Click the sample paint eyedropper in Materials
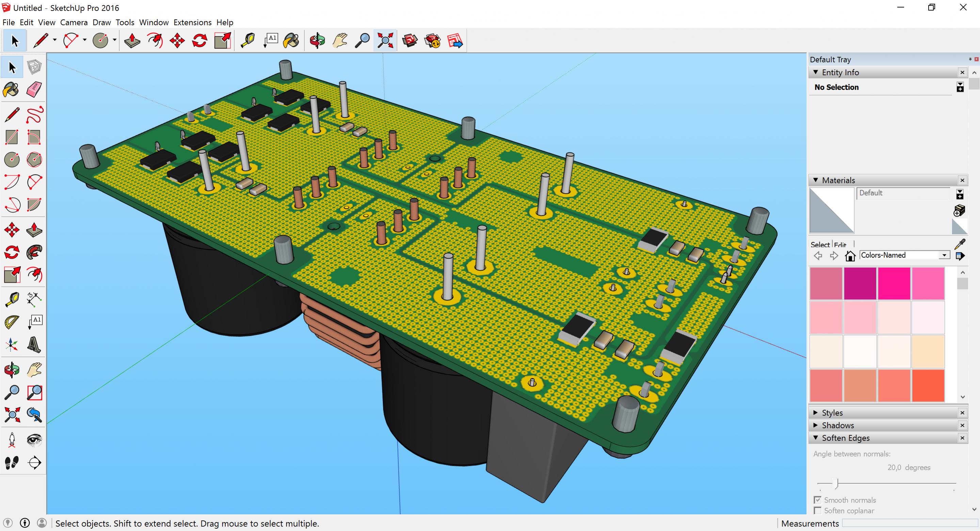The image size is (980, 531). click(x=960, y=244)
